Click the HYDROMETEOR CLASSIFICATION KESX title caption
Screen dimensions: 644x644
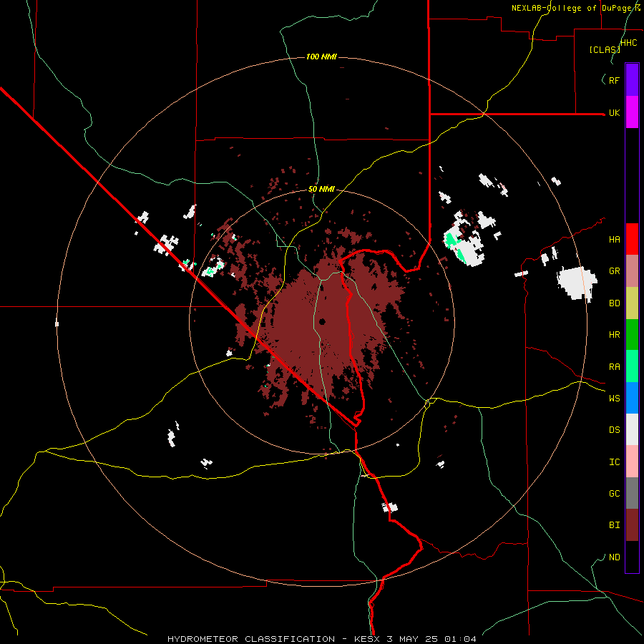click(321, 639)
